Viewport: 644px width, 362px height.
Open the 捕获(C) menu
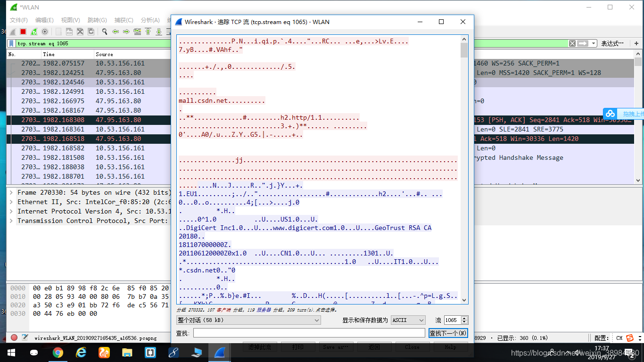tap(124, 20)
